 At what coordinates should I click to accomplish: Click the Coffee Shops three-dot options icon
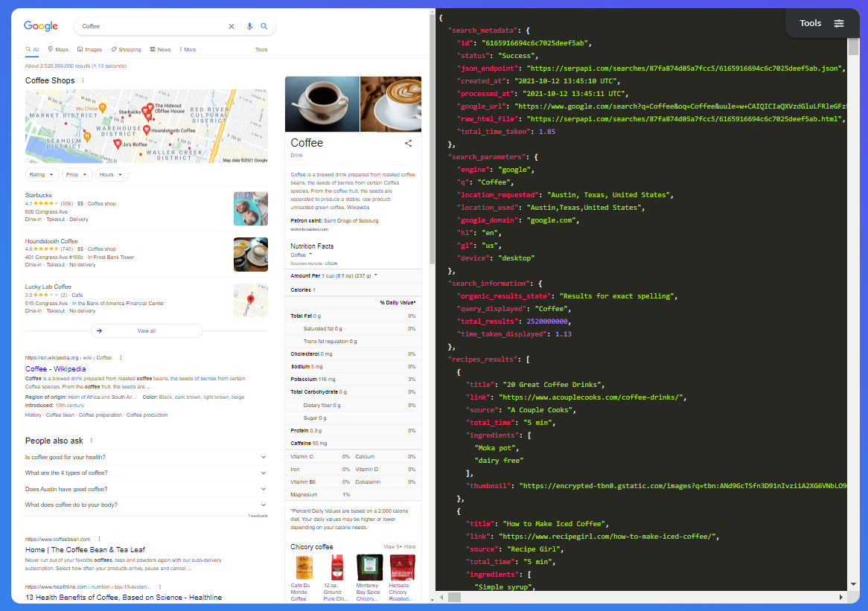[x=83, y=80]
